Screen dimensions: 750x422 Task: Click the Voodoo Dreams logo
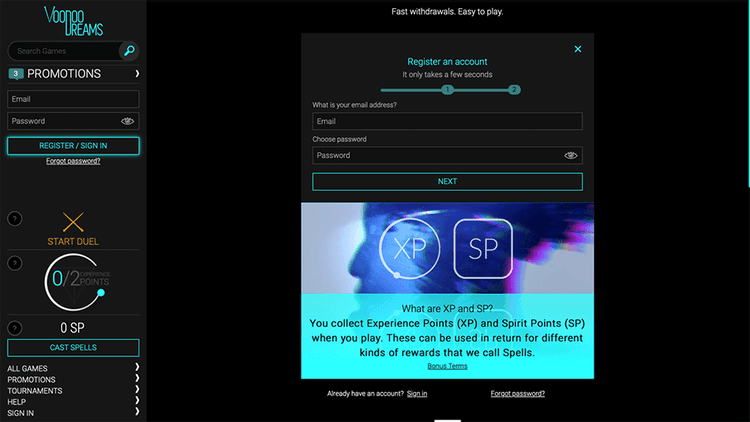pos(73,21)
